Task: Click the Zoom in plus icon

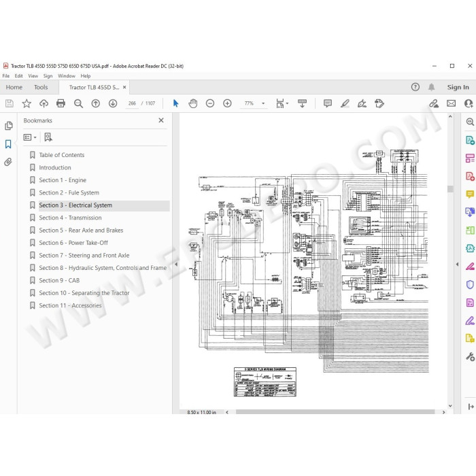Action: click(227, 103)
